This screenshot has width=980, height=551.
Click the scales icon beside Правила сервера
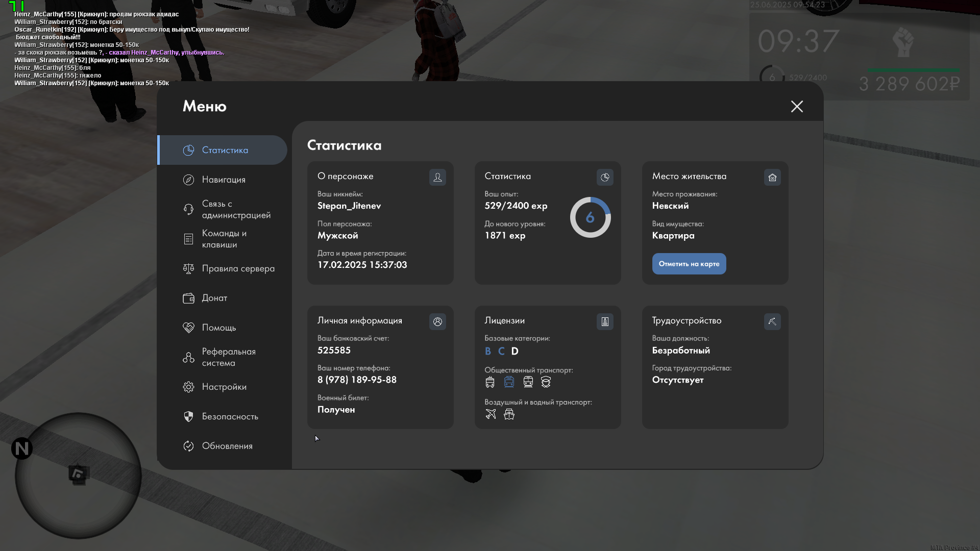[188, 268]
